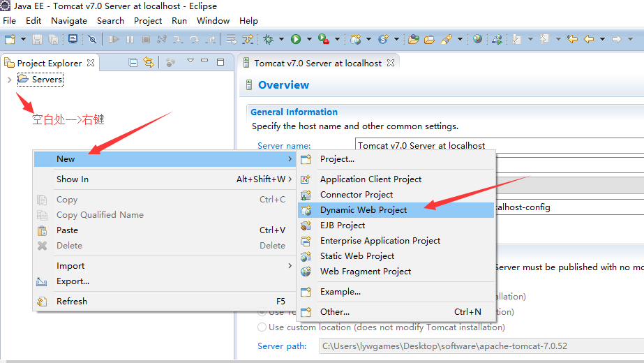The width and height of the screenshot is (644, 363).
Task: Choose Other... in the New submenu
Action: (396, 312)
